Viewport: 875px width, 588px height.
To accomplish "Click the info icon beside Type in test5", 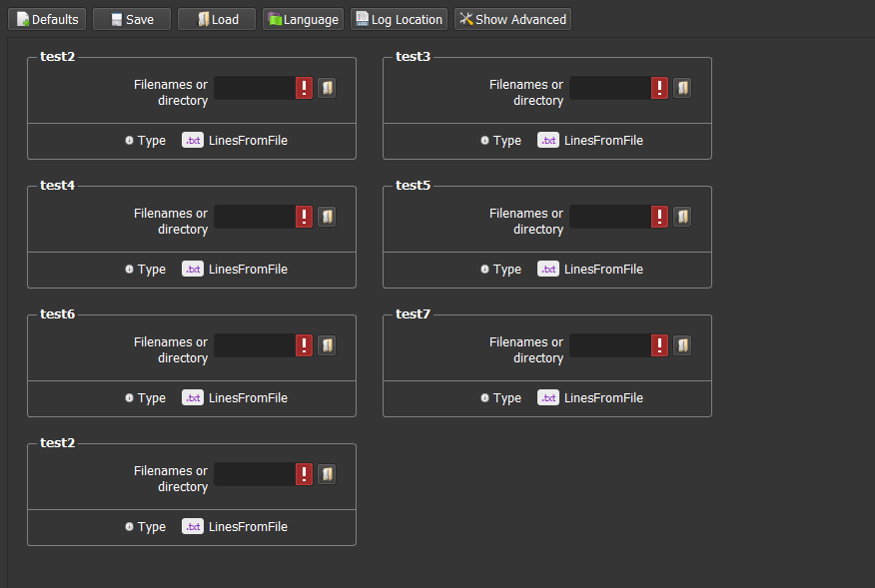I will (x=484, y=270).
